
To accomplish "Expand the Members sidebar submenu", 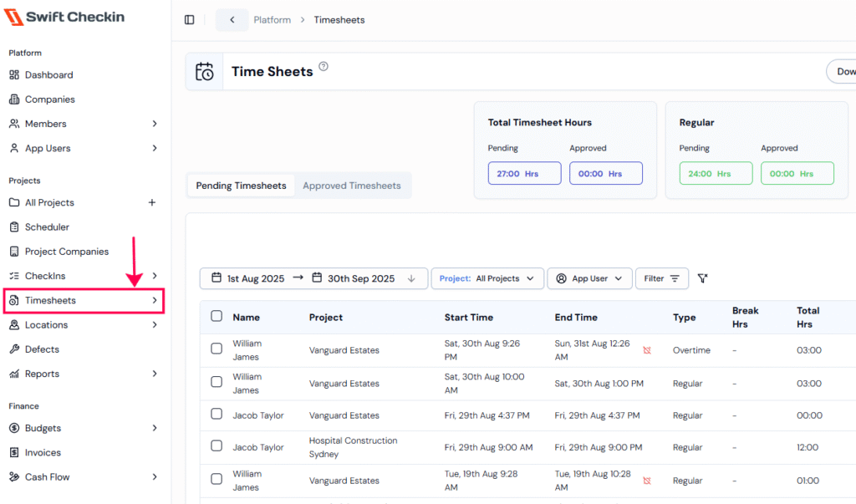I will click(x=155, y=124).
